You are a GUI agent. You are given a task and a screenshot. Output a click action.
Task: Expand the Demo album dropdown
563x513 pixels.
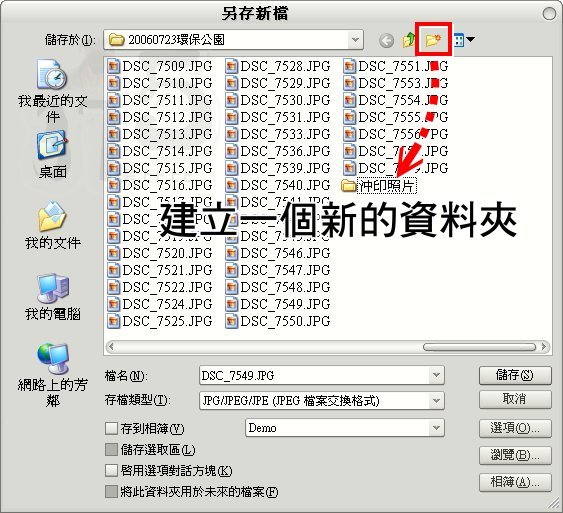[436, 428]
